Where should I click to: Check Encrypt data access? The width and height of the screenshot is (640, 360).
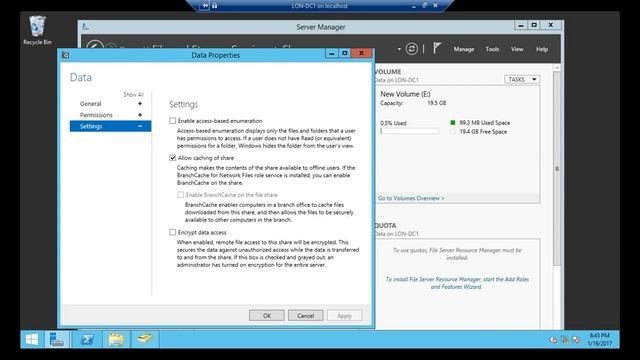pyautogui.click(x=173, y=232)
